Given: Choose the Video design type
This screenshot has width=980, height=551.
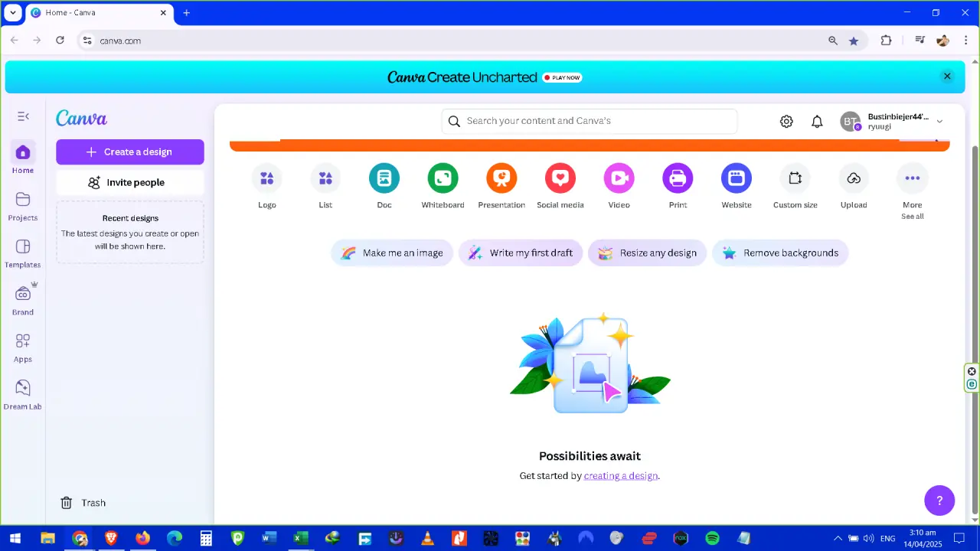Looking at the screenshot, I should [619, 178].
